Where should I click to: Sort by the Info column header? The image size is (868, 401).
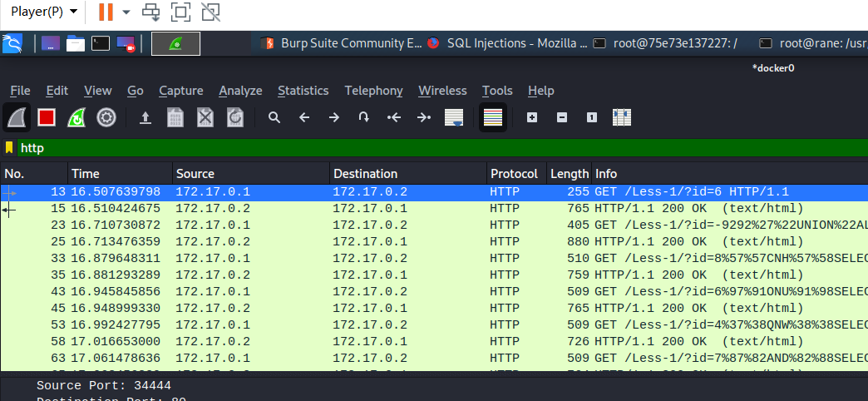tap(730, 174)
